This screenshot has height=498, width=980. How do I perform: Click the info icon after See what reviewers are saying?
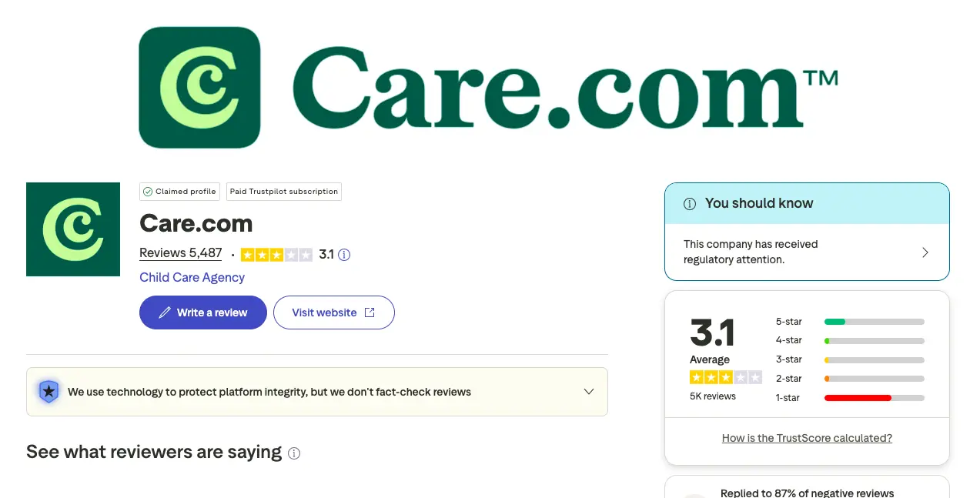click(293, 453)
